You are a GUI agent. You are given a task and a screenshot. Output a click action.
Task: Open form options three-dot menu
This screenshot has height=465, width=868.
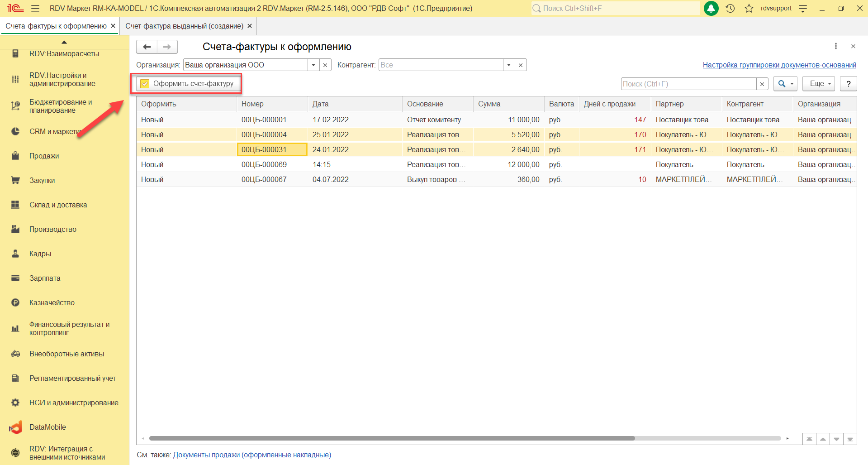coord(836,46)
